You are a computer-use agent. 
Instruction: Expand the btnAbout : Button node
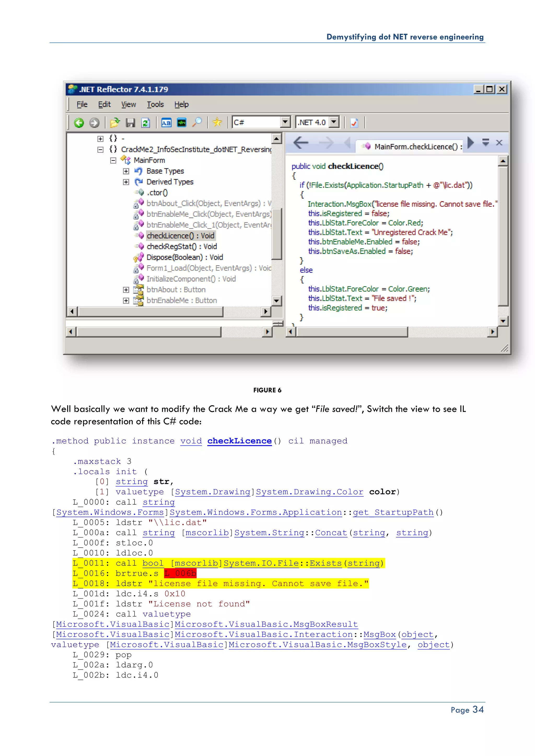(x=126, y=290)
